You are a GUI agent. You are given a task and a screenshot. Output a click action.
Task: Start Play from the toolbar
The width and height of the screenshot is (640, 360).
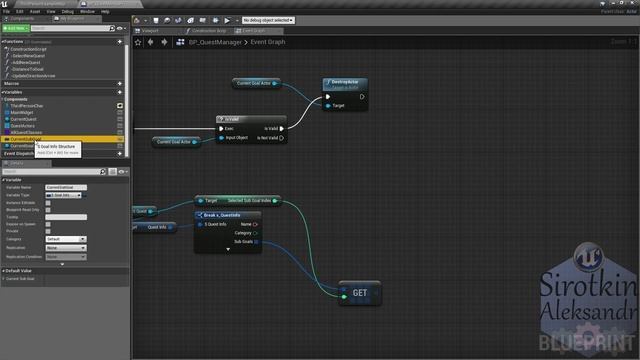pyautogui.click(x=227, y=20)
